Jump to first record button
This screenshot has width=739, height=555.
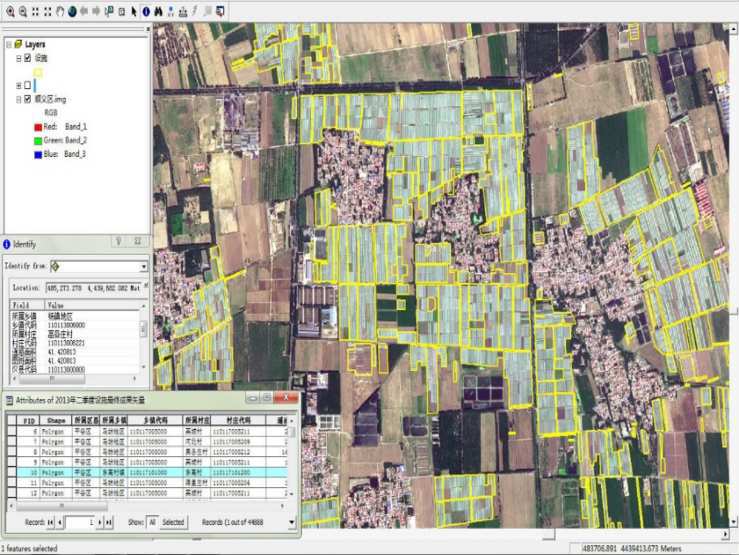[x=50, y=522]
